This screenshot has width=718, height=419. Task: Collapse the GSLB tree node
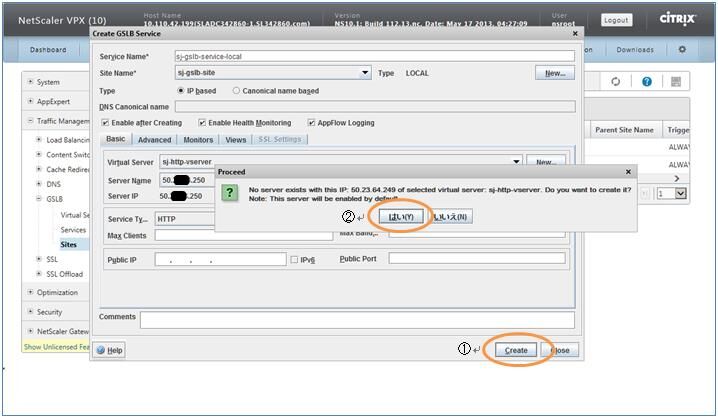pos(39,199)
